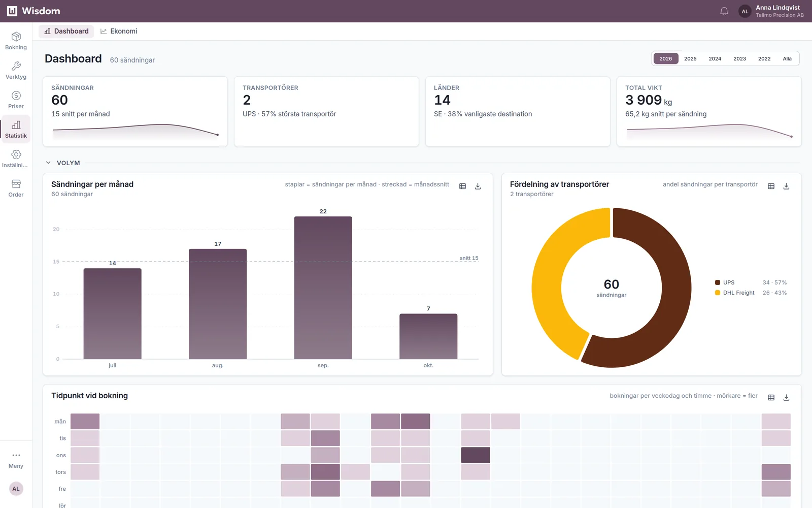
Task: Select year 2024 filter
Action: [715, 59]
